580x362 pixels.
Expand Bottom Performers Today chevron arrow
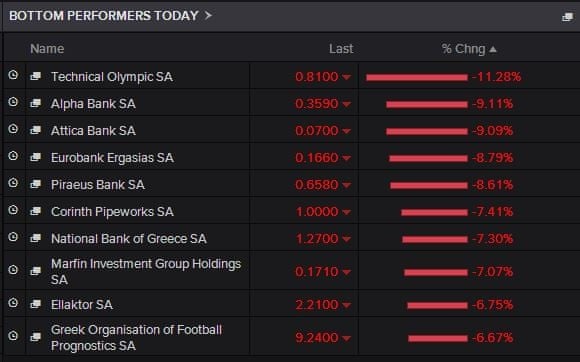click(208, 16)
